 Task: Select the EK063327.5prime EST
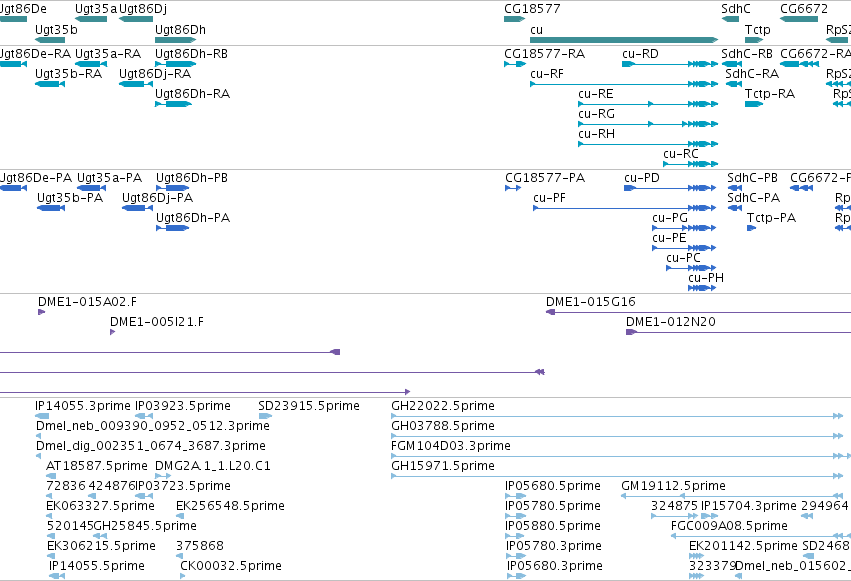tap(49, 516)
